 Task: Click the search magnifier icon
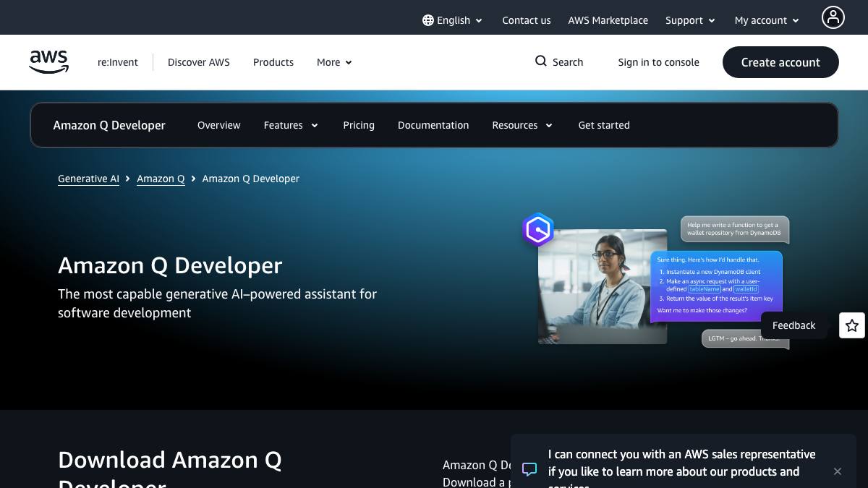coord(541,61)
